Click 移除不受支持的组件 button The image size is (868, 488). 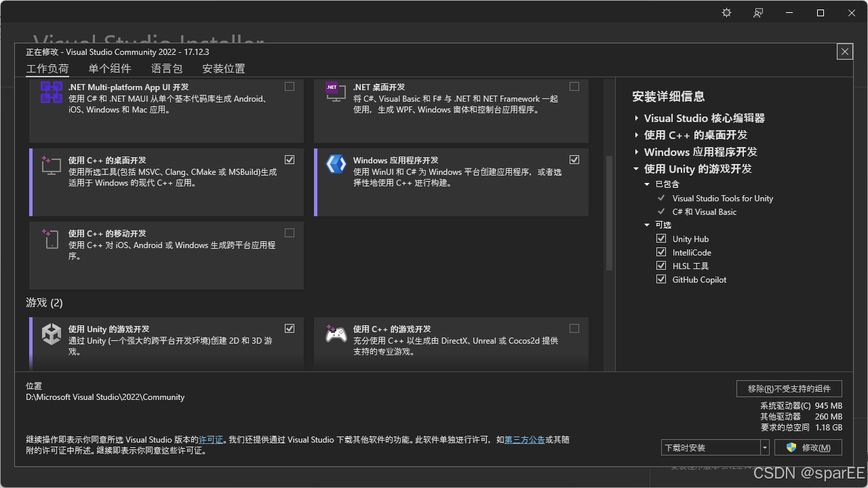(789, 388)
